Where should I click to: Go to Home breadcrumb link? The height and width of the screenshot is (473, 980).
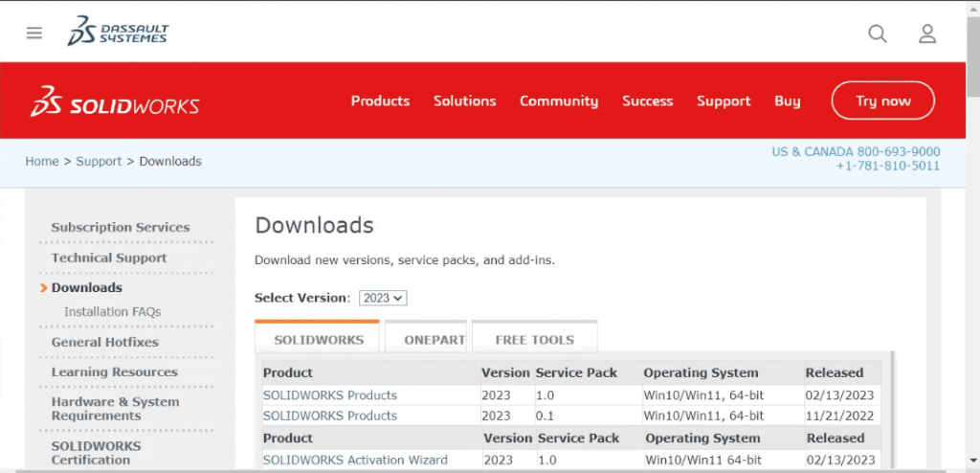[42, 162]
